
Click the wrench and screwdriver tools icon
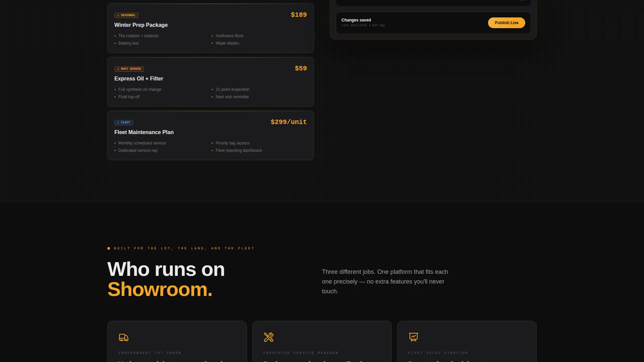269,337
